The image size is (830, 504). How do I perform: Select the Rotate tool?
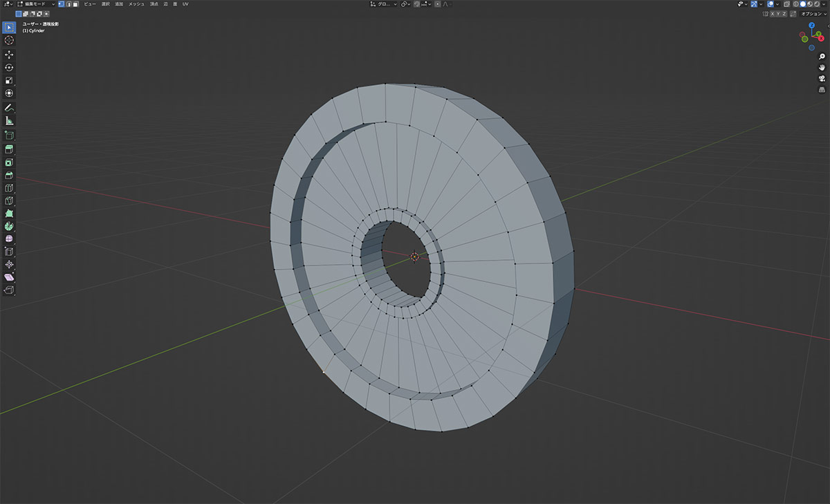click(x=9, y=67)
